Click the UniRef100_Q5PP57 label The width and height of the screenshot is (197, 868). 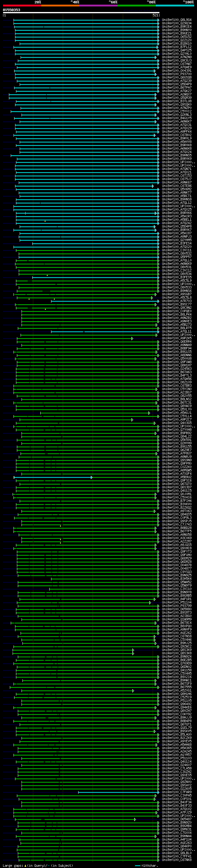tap(177, 257)
